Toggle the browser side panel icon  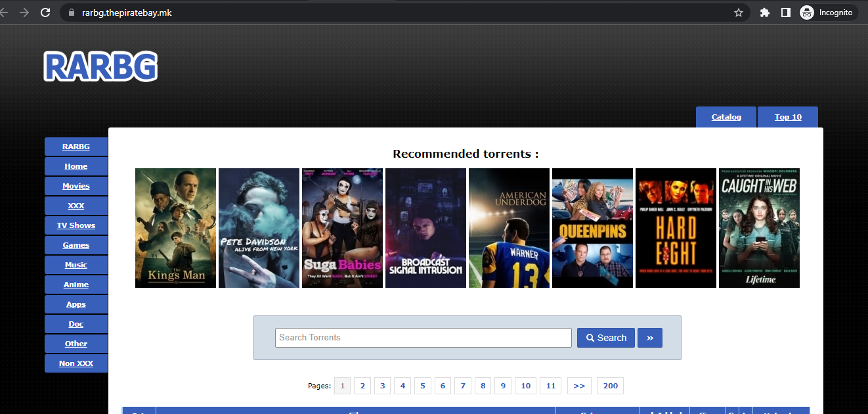(x=785, y=12)
